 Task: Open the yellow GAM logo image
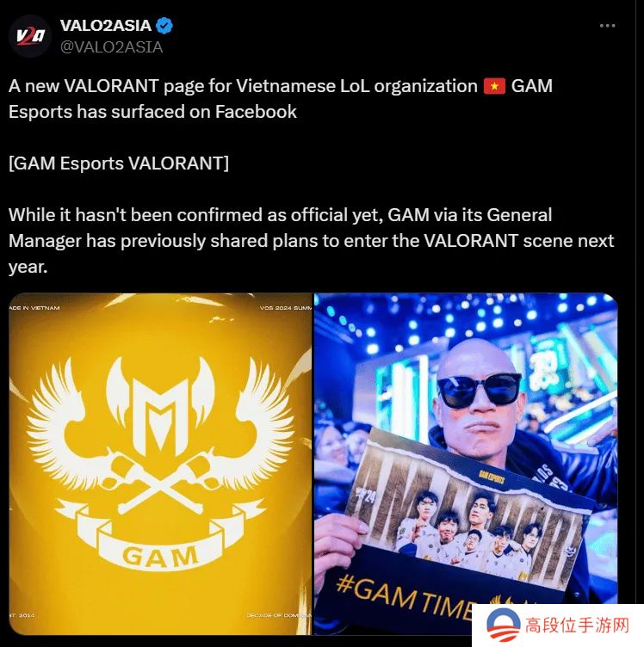point(160,464)
